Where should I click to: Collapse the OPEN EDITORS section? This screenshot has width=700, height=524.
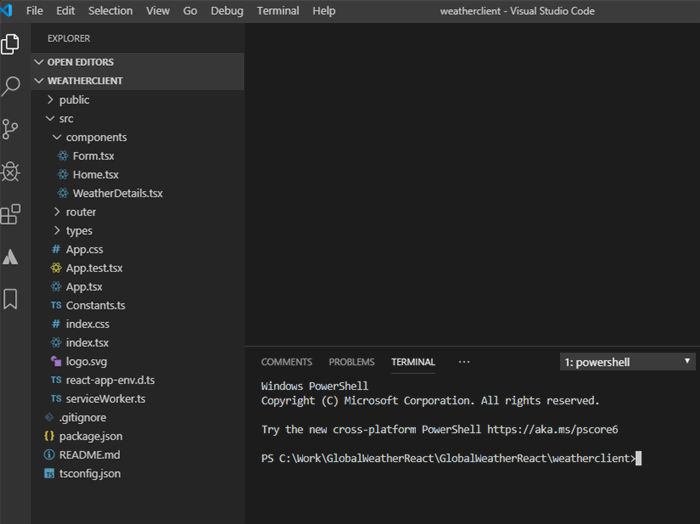[39, 62]
